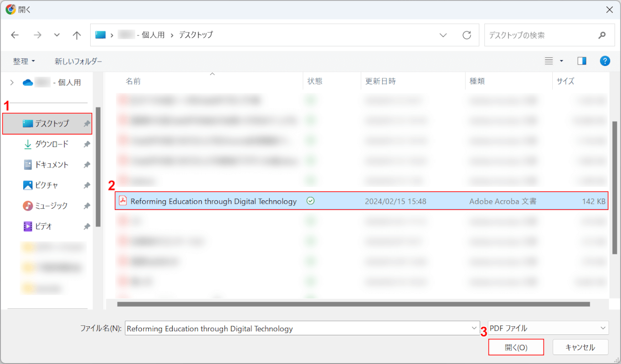Open recent locations chevron next to forward arrow

(57, 35)
